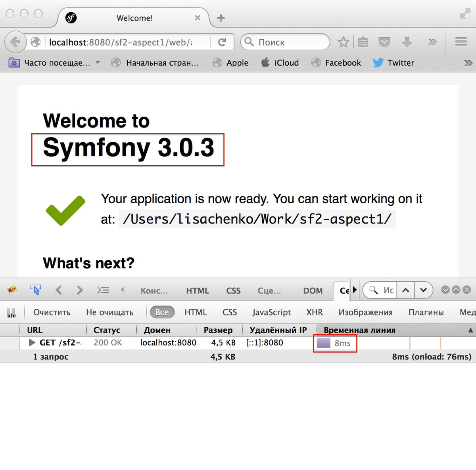Click the localhost:8080 domain cell
476x470 pixels.
point(168,343)
